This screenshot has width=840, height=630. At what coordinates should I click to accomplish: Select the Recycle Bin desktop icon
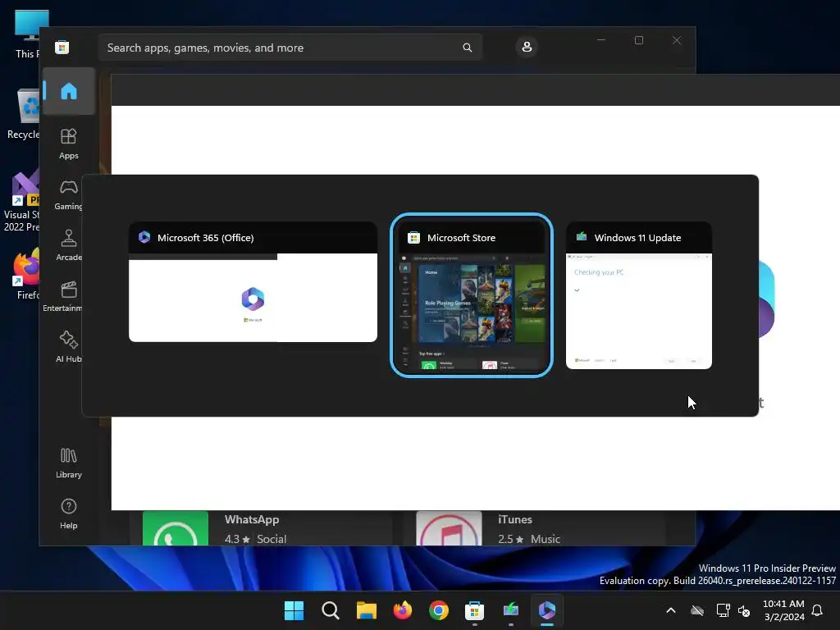pyautogui.click(x=24, y=114)
